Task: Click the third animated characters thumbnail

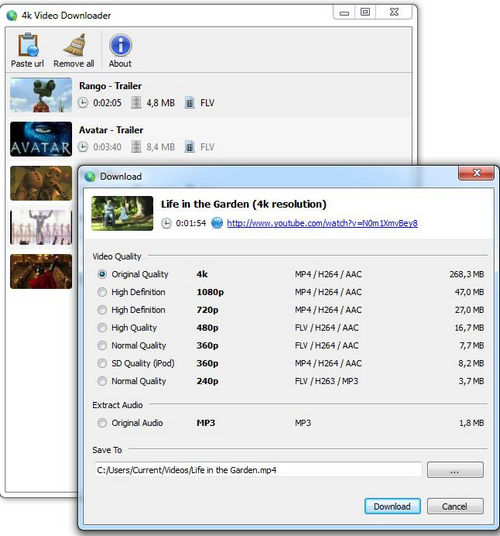Action: coord(41,183)
